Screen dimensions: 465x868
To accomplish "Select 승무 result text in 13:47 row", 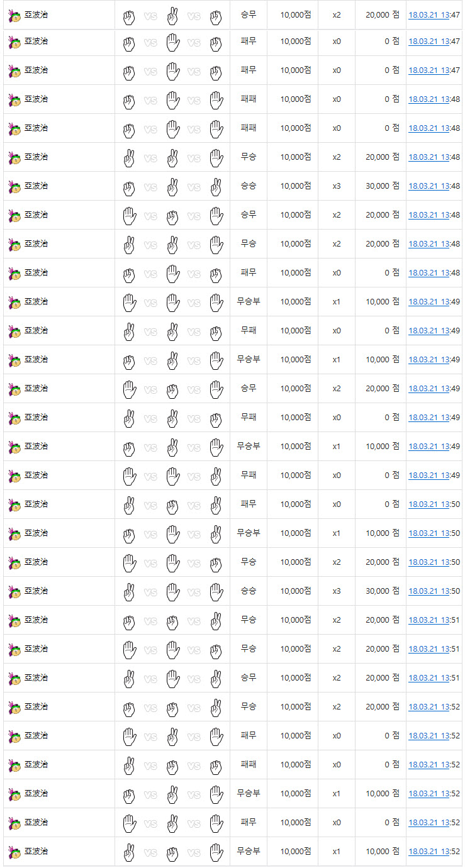I will coord(249,14).
